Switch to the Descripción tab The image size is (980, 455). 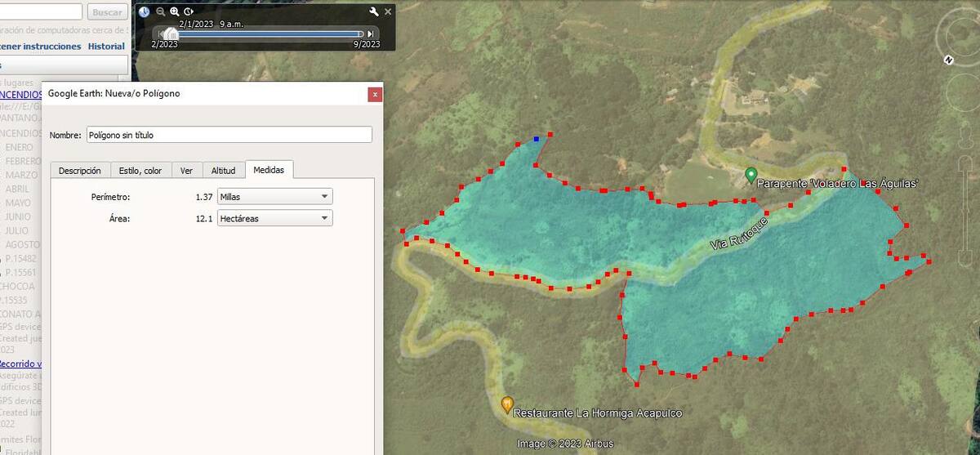[80, 171]
